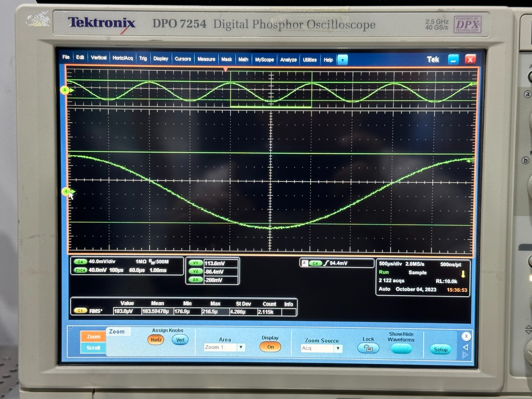Click the Count cell 2.115k
Viewport: 532px width, 399px height.
click(269, 312)
